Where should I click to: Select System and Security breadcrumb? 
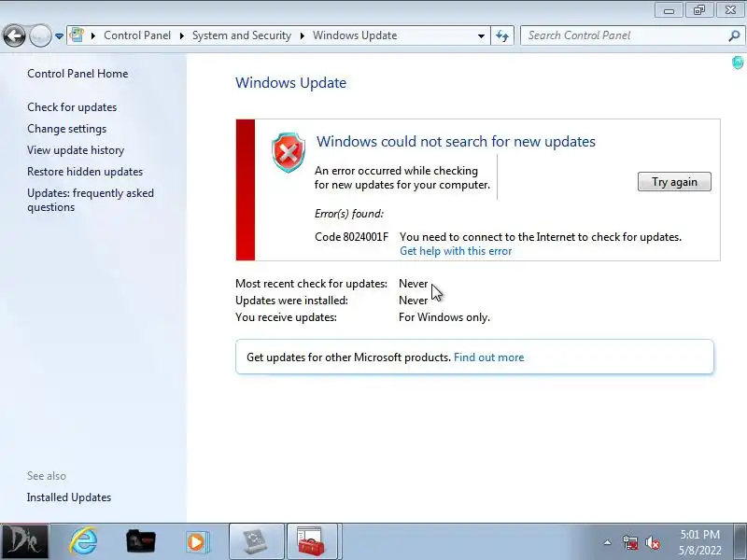(x=242, y=35)
